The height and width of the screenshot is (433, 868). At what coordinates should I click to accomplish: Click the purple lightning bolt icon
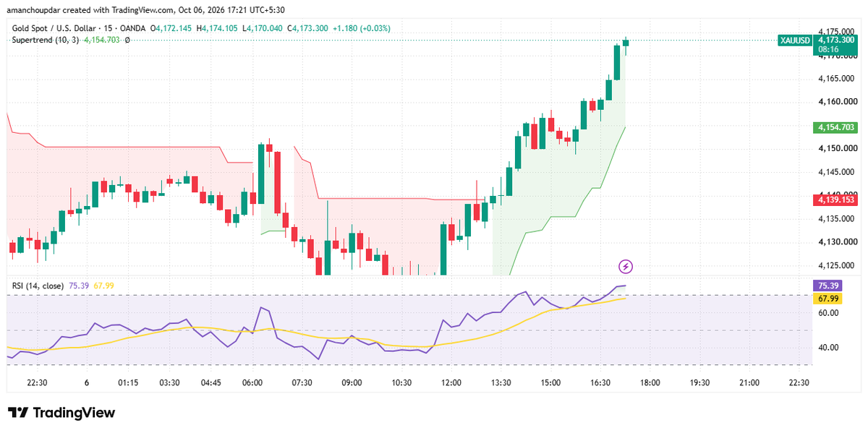tap(626, 266)
